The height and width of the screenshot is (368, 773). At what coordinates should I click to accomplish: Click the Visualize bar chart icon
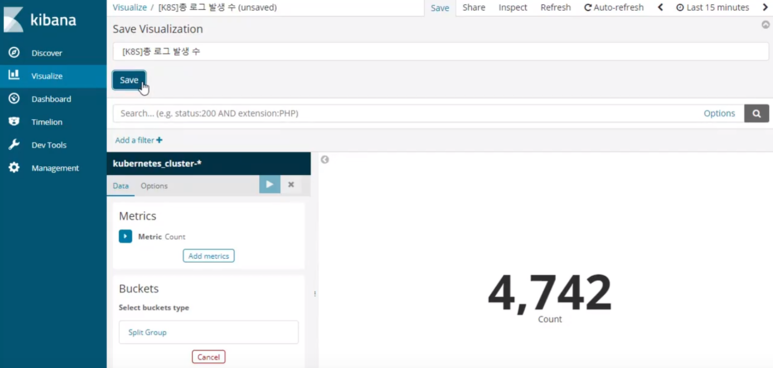[x=14, y=75]
